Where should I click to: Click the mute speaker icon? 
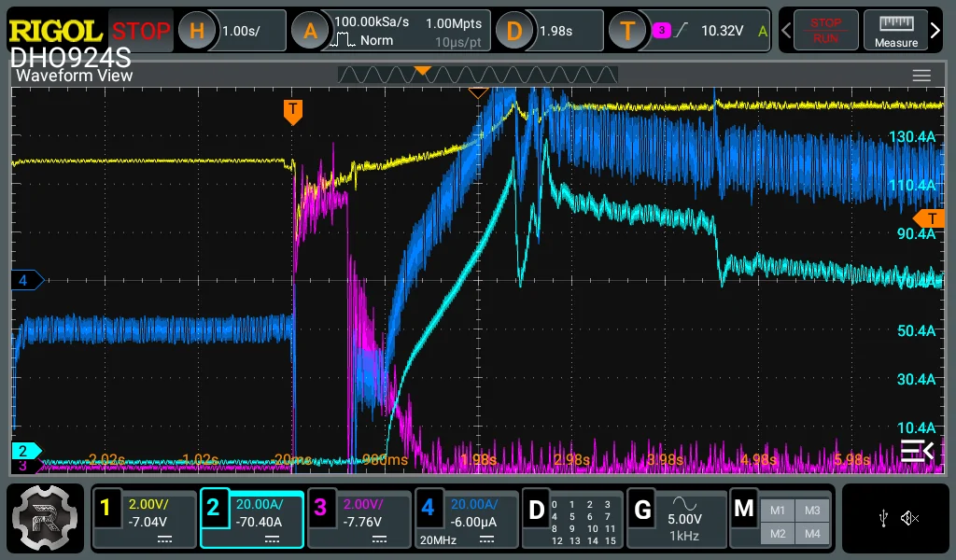tap(909, 518)
